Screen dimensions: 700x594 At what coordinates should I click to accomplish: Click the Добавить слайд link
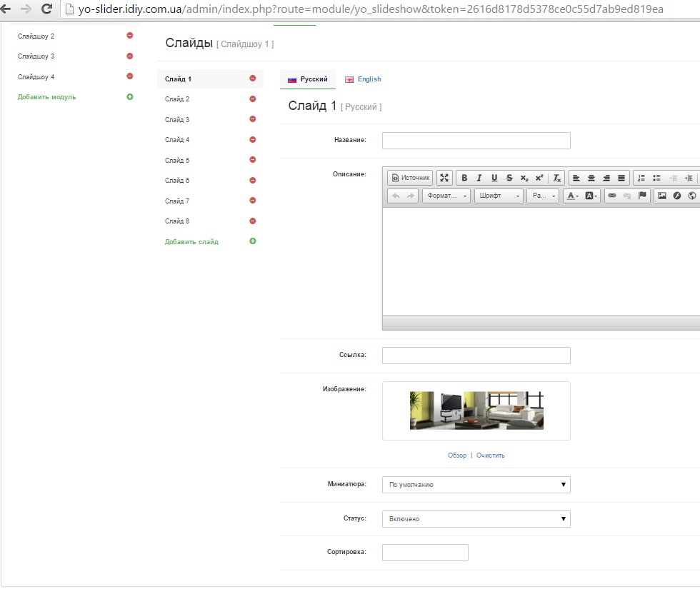tap(191, 241)
